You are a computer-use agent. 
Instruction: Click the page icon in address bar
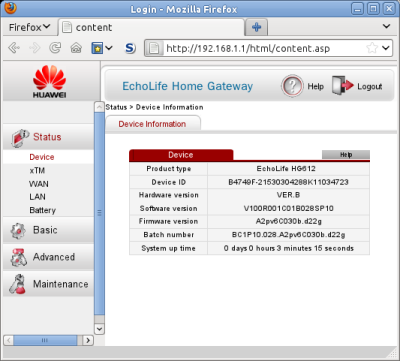[x=154, y=48]
